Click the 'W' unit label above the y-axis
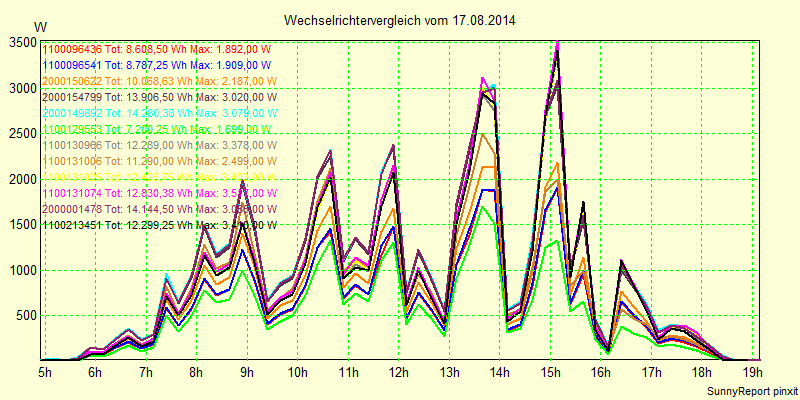The image size is (800, 400). point(40,26)
